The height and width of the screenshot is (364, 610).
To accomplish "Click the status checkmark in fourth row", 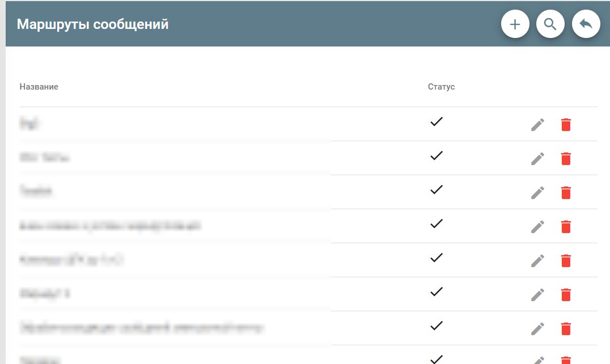I will [437, 223].
